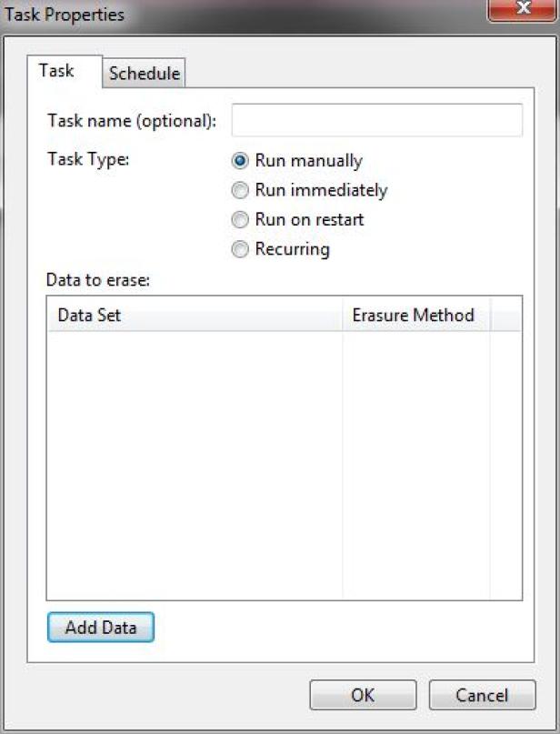This screenshot has height=734, width=560.
Task: Click the Task Type label
Action: pos(88,159)
